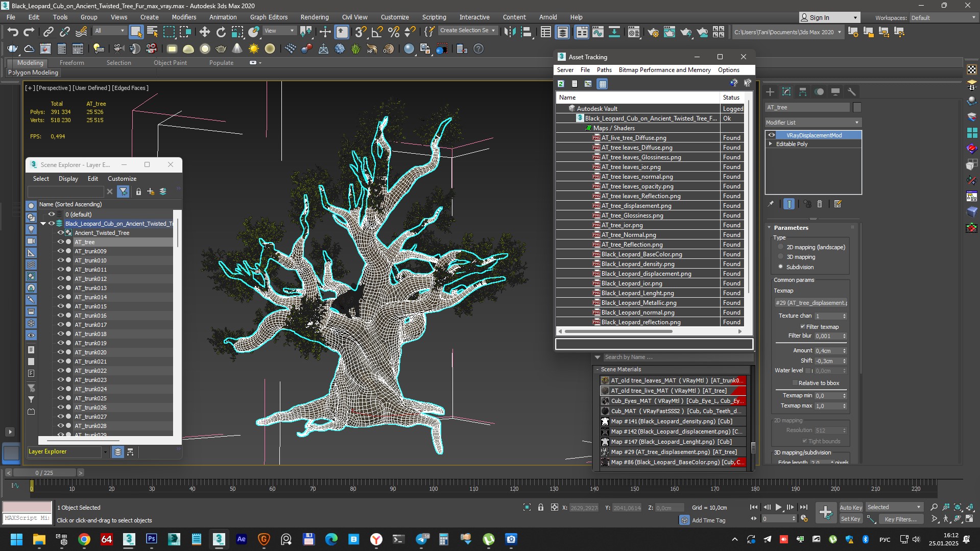
Task: Select the Select and Move tool
Action: [204, 32]
